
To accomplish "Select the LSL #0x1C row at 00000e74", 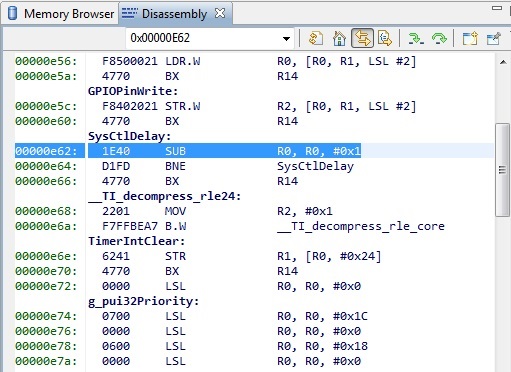I will (254, 316).
